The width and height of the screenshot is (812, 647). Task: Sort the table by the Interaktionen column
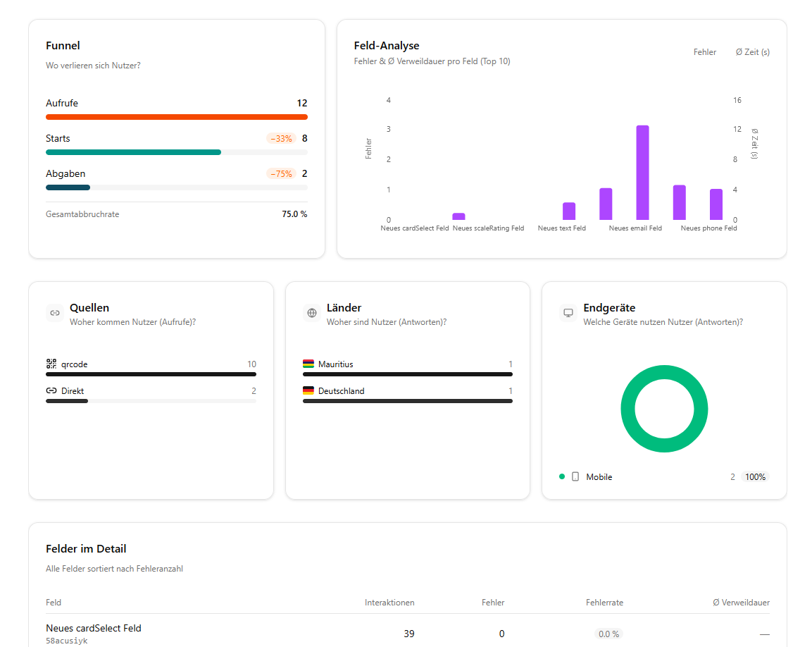(x=389, y=603)
